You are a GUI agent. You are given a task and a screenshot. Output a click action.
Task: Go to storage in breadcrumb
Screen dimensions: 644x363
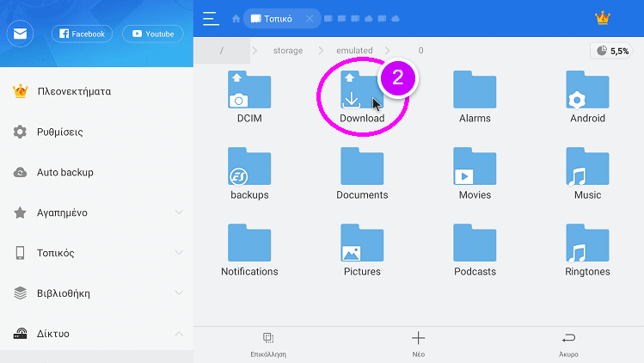288,51
